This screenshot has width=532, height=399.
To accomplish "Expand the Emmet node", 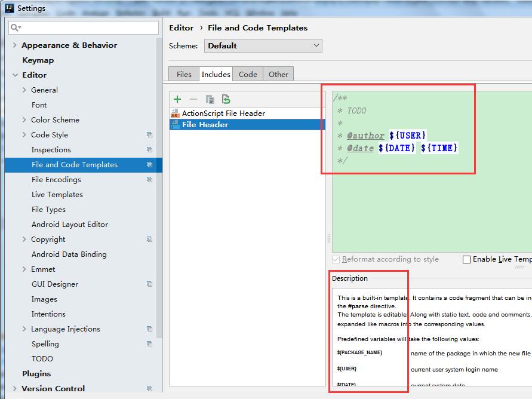I will pos(24,269).
